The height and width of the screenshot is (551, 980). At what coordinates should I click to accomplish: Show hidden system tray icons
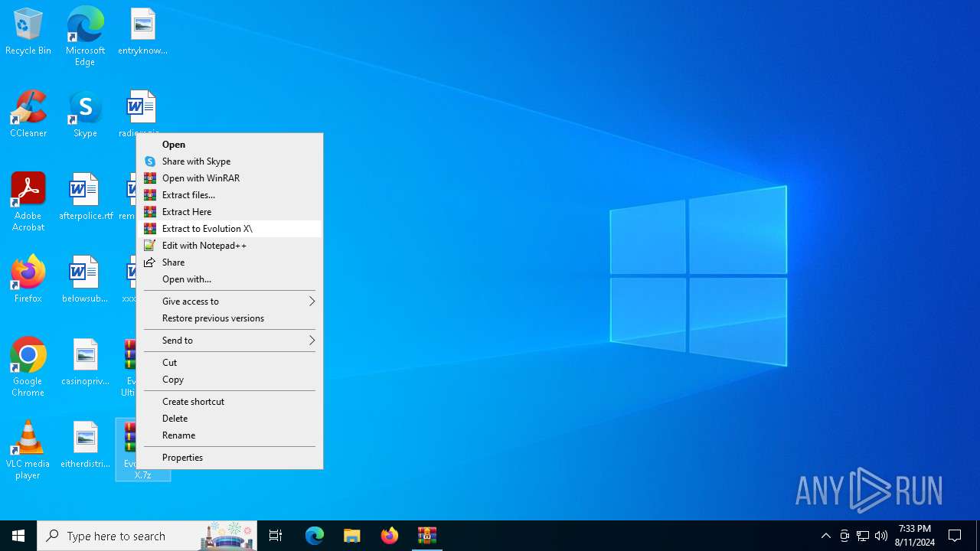point(825,536)
